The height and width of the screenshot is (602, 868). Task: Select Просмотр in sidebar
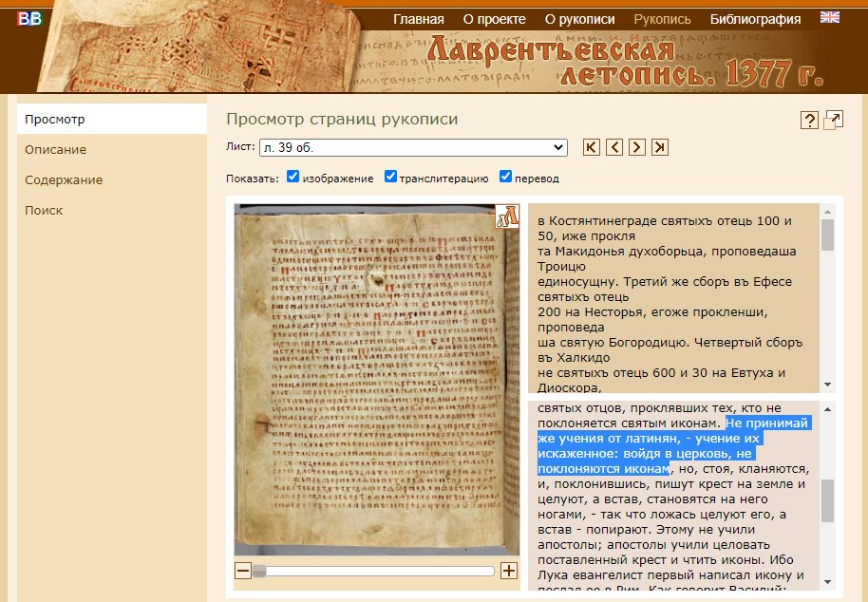pyautogui.click(x=112, y=119)
